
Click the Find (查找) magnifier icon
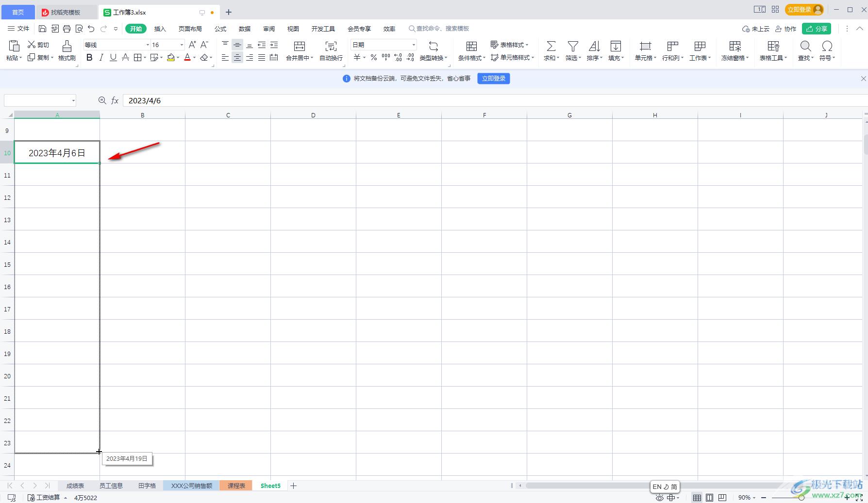click(x=805, y=46)
